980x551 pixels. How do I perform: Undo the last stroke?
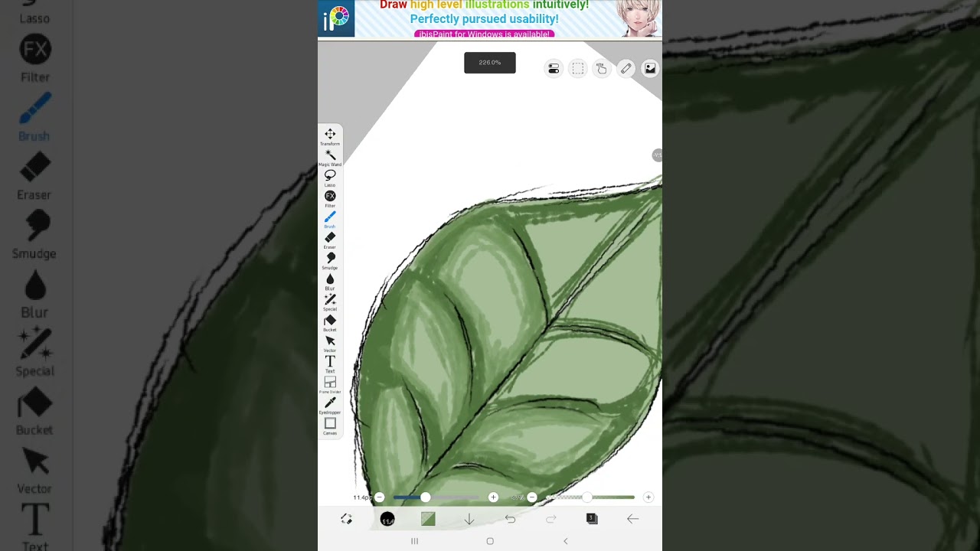click(510, 519)
